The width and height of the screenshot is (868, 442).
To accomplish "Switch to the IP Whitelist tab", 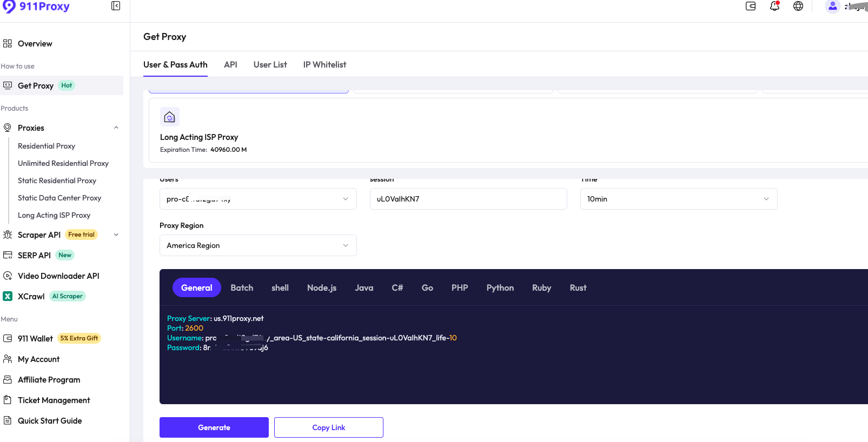I will coord(324,65).
